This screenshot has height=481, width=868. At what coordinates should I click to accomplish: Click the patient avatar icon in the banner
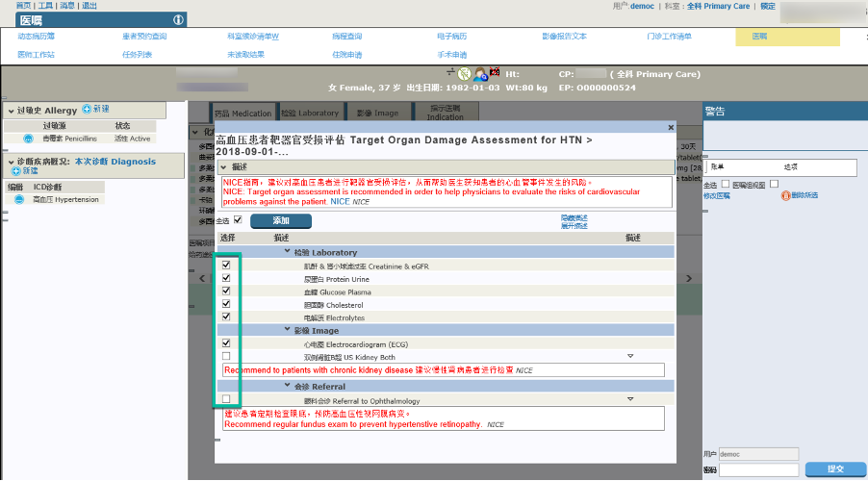(x=480, y=74)
